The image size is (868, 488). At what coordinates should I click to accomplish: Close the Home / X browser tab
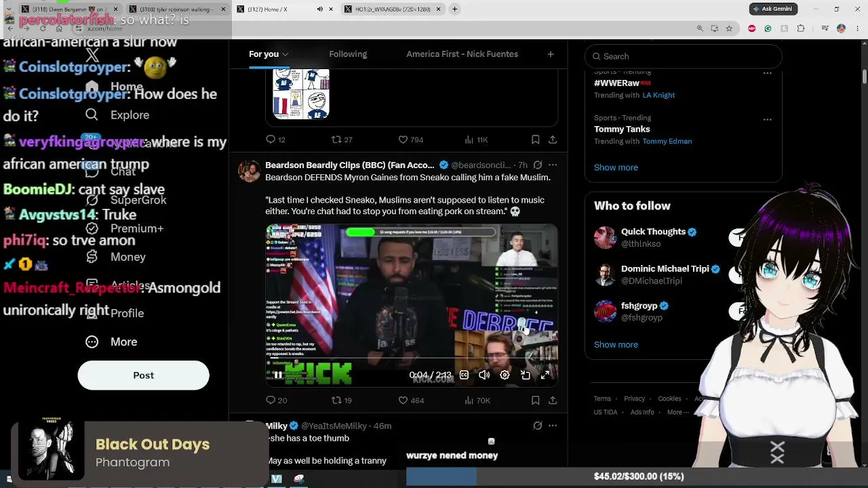click(x=331, y=9)
